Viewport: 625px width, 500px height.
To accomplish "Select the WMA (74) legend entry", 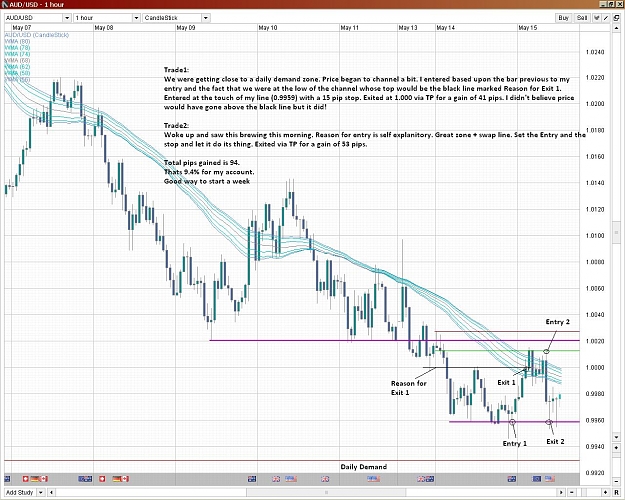I will tap(17, 54).
